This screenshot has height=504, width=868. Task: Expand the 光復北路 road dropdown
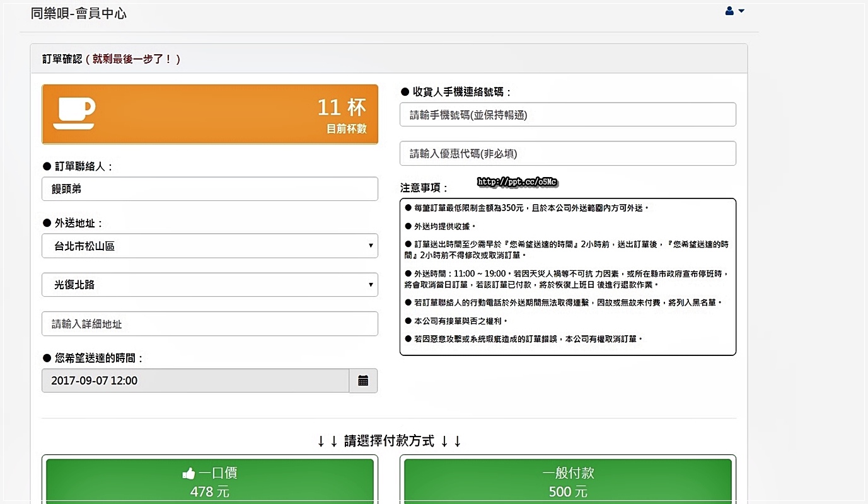[209, 285]
